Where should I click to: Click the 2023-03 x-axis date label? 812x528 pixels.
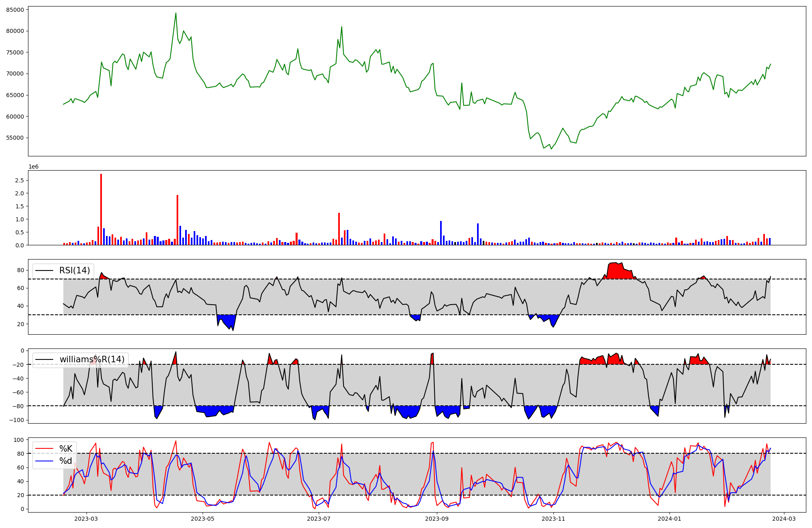pos(86,519)
